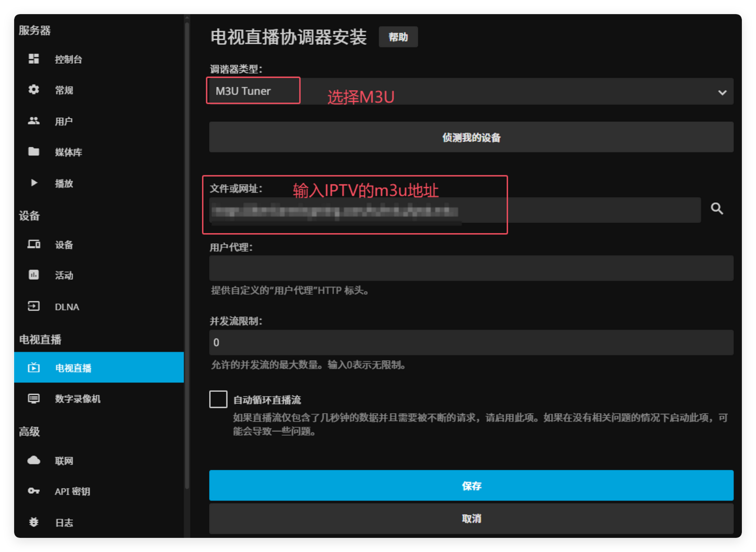Select the API 密钥 key icon
Image resolution: width=756 pixels, height=552 pixels.
point(33,491)
